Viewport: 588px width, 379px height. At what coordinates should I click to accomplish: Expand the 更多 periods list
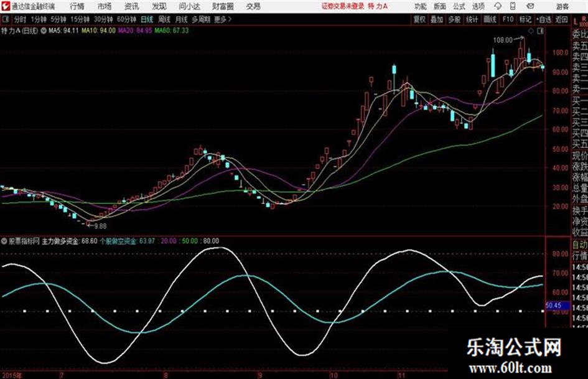coord(223,19)
